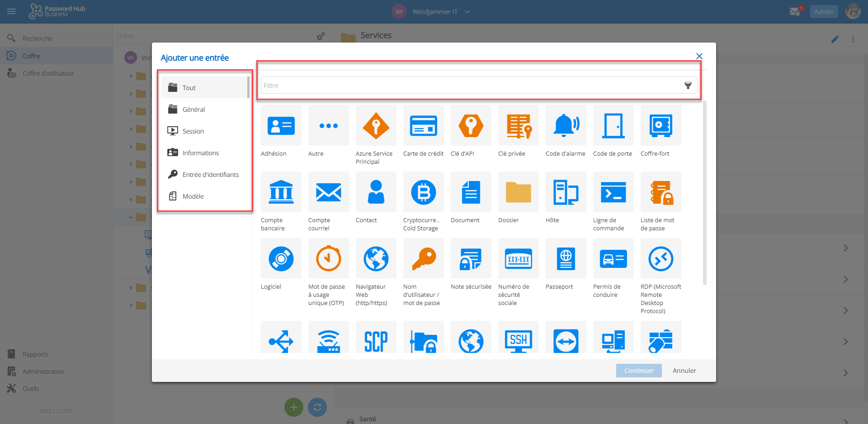Pick the Code d'alarme bell icon
Image resolution: width=868 pixels, height=424 pixels.
point(566,125)
